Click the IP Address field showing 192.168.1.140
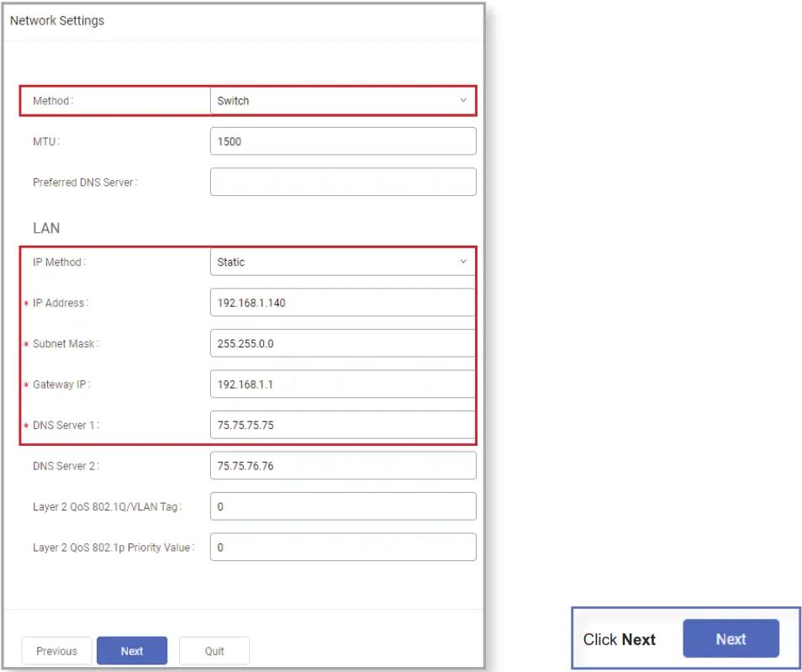This screenshot has width=802, height=672. tap(343, 302)
